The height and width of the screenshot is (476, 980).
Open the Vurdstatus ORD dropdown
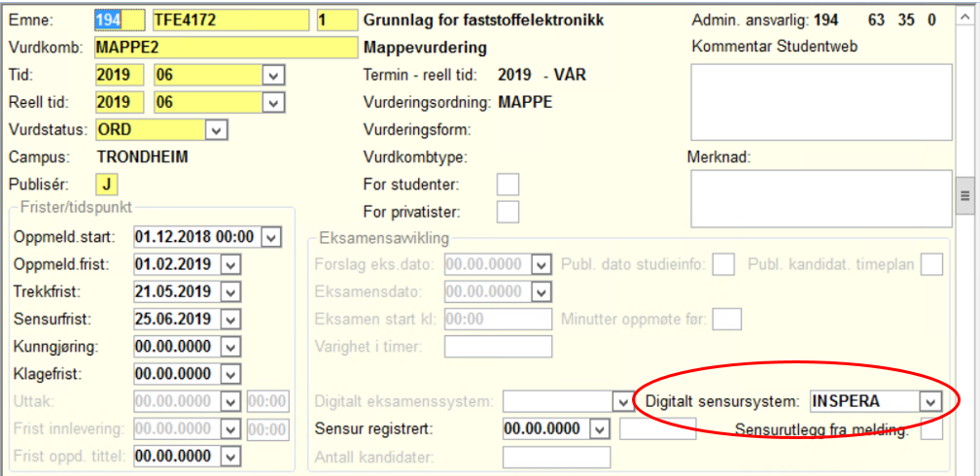[216, 130]
